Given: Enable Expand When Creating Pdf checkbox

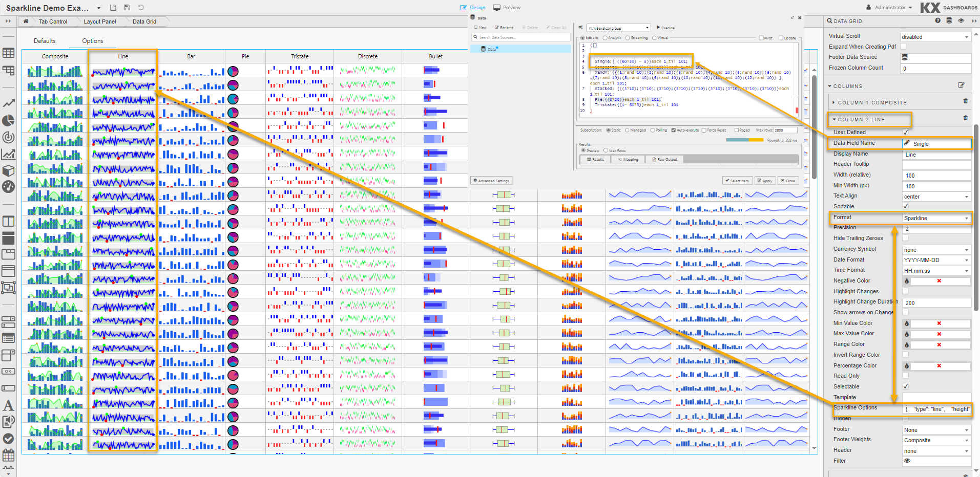Looking at the screenshot, I should (x=903, y=47).
